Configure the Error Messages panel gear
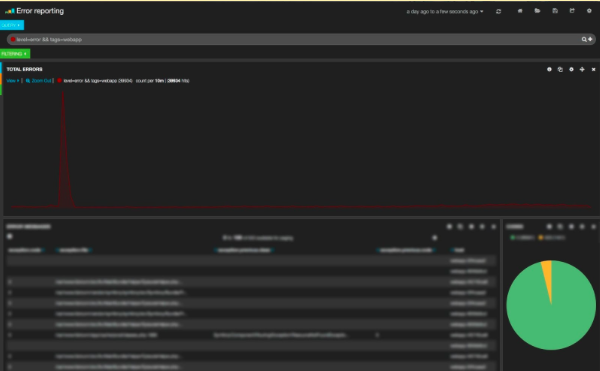This screenshot has width=600, height=371. (471, 227)
